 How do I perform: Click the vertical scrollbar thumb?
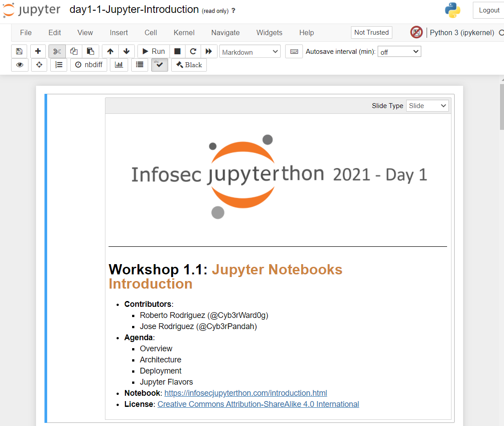(x=502, y=107)
